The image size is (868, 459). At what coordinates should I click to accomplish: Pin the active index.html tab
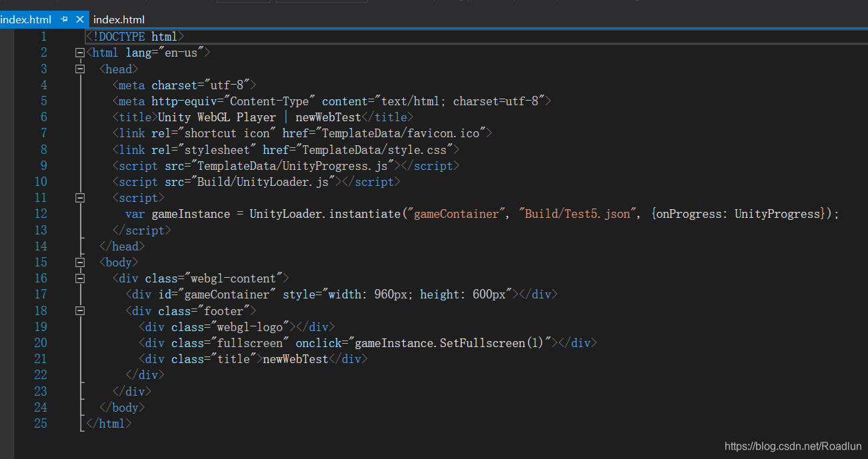pos(65,19)
